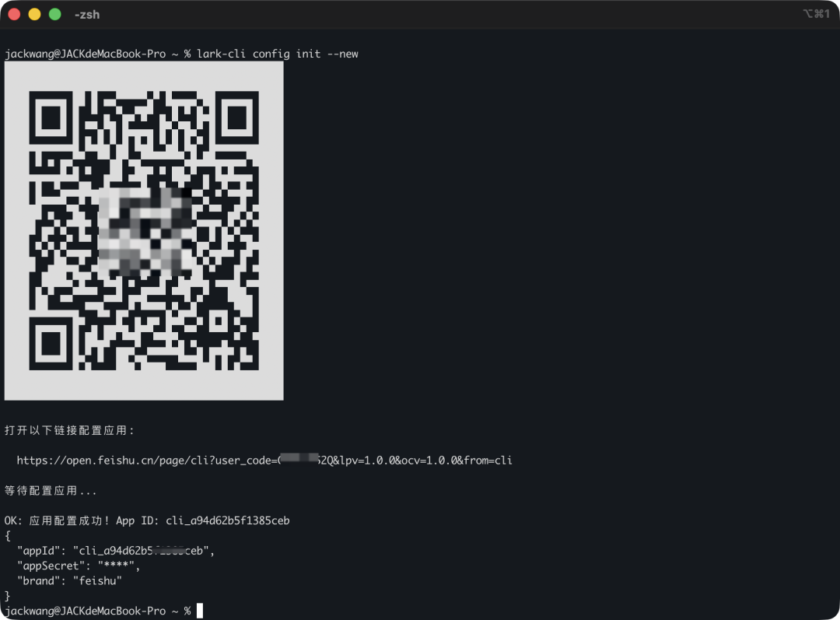The image size is (840, 620).
Task: Click the "brand": "feishu" JSON line
Action: 69,580
